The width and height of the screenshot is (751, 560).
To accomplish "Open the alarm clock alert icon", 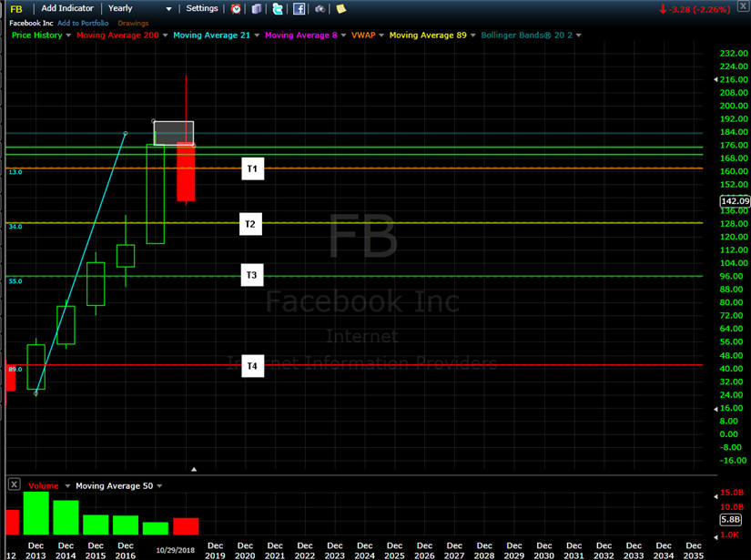I will pos(236,8).
